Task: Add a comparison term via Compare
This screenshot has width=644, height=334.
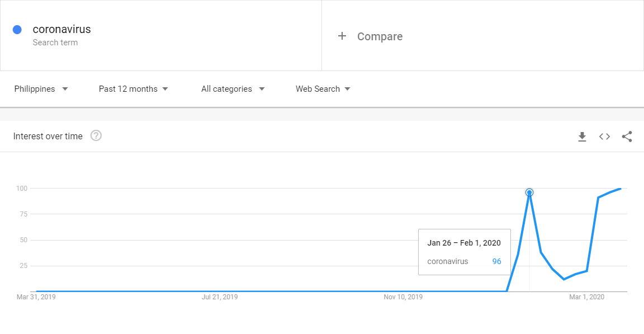Action: pyautogui.click(x=380, y=36)
